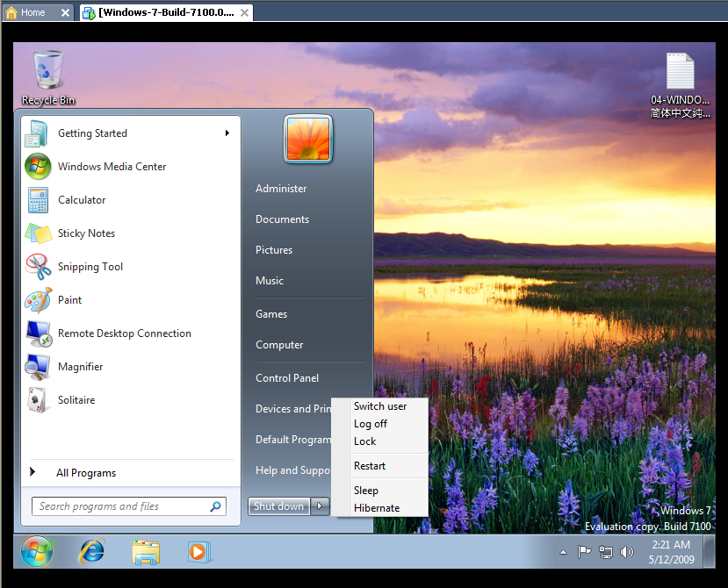Open the Administer user folder link

(x=281, y=189)
